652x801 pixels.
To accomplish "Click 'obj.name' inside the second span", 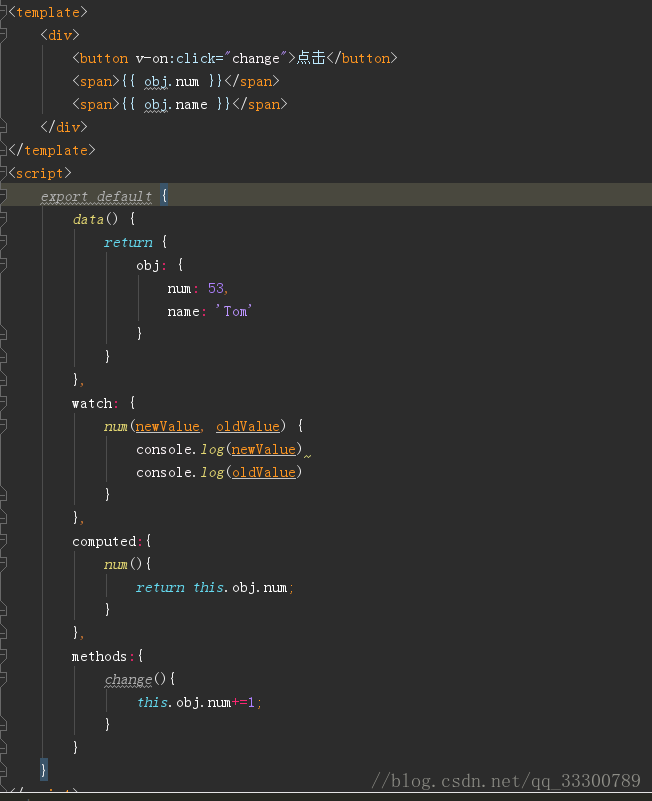I will pos(175,105).
